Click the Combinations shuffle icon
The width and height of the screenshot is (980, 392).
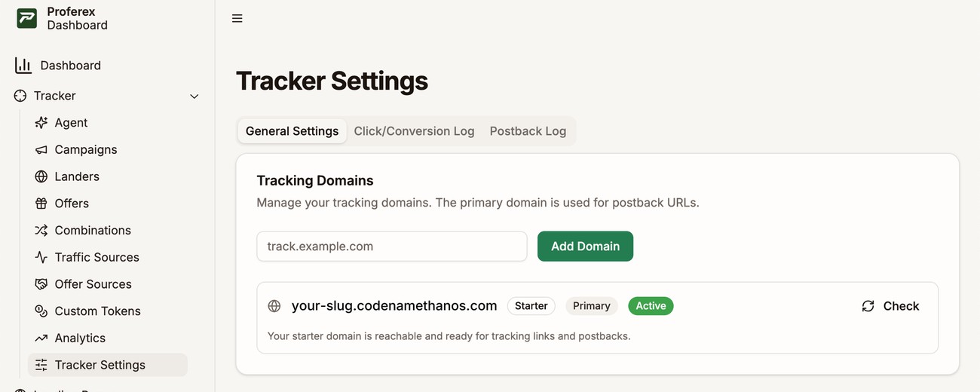pyautogui.click(x=41, y=231)
